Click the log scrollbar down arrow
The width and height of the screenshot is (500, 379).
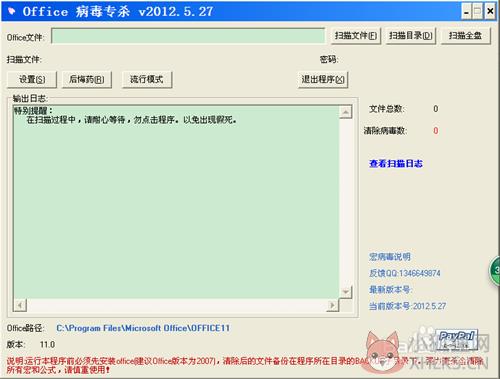pos(346,292)
